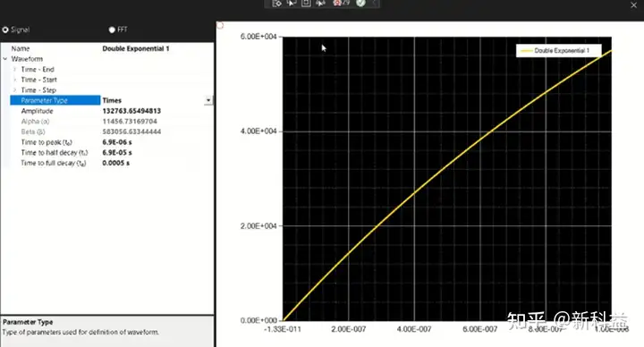
Task: Select the Signal radio button
Action: coord(5,30)
